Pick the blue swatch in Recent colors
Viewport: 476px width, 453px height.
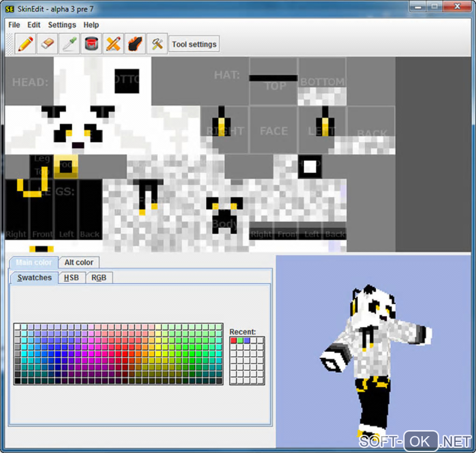click(247, 340)
